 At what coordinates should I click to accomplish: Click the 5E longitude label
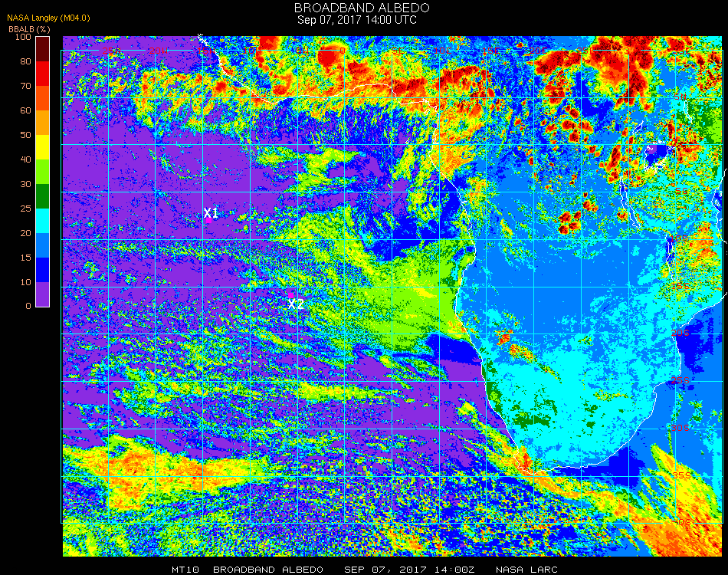398,51
